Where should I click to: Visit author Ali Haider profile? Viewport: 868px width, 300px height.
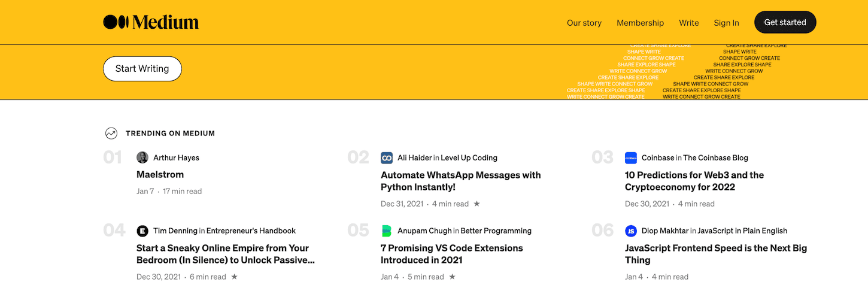415,157
